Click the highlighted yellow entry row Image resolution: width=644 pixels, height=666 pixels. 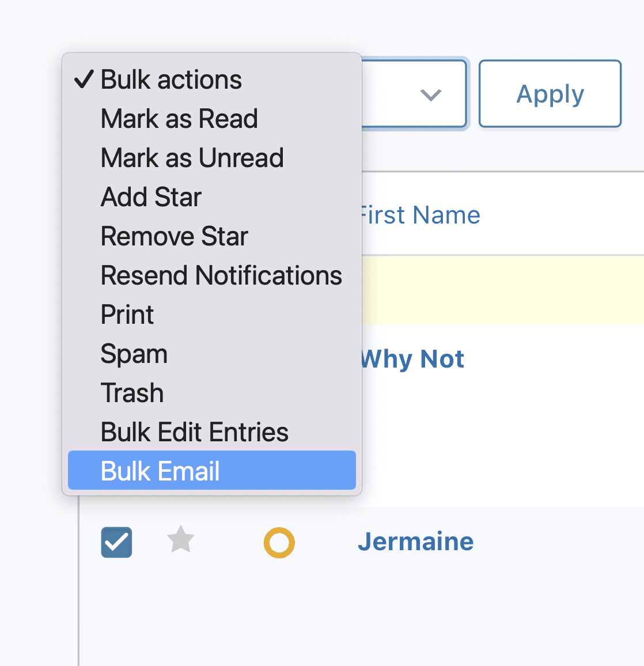point(501,290)
